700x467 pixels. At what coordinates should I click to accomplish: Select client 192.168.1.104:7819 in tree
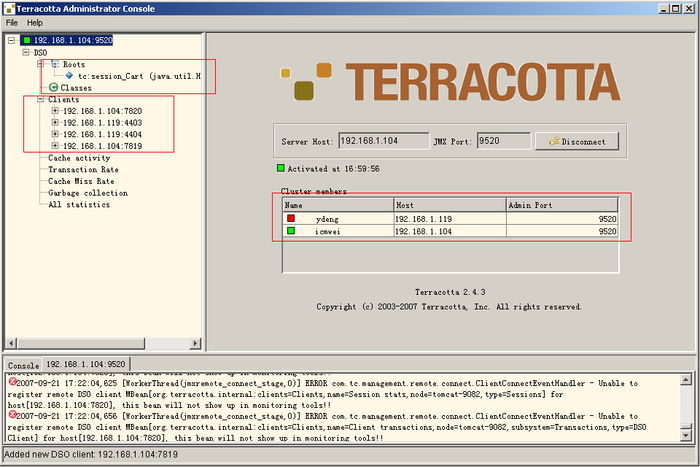point(102,146)
